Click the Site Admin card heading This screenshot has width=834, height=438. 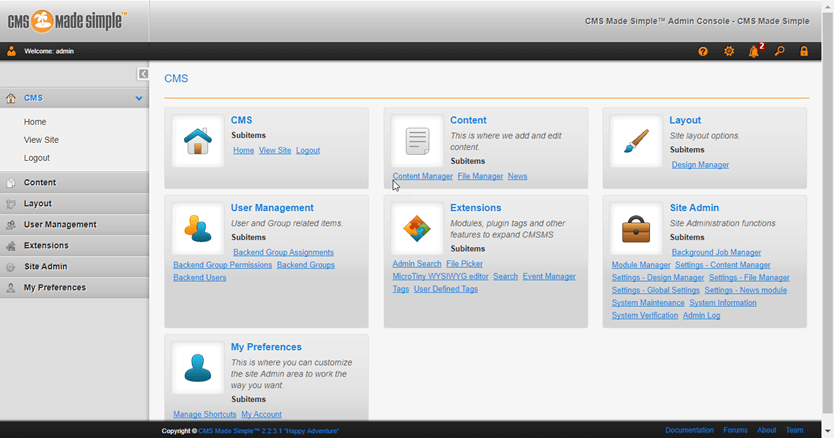click(694, 208)
